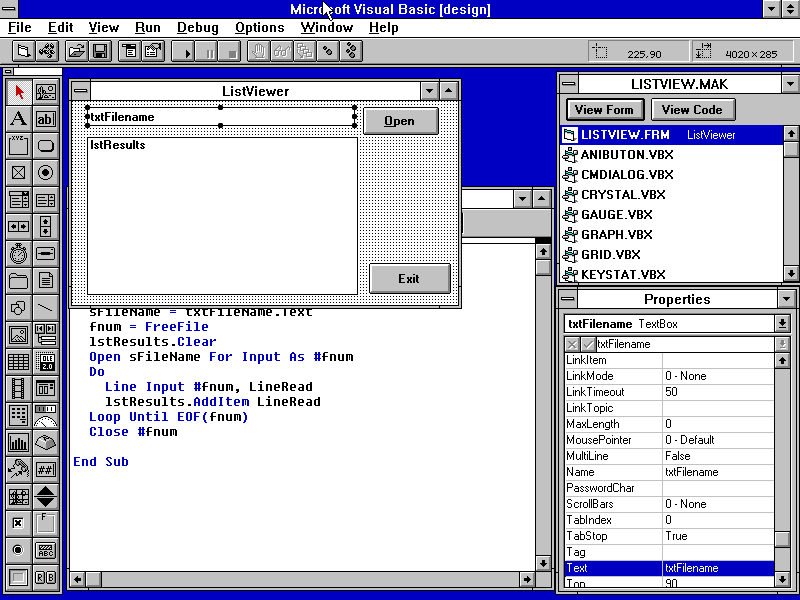Run the project using the Run toolbar icon
The width and height of the screenshot is (800, 600).
(183, 51)
